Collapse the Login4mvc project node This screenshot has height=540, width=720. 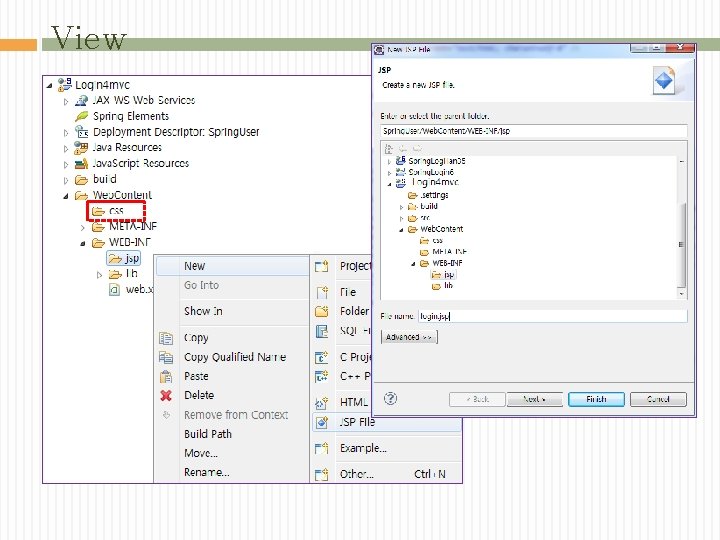(x=49, y=85)
